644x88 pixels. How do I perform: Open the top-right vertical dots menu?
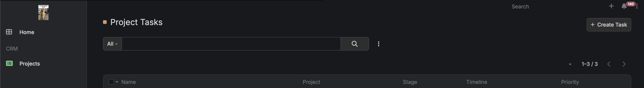point(636,6)
